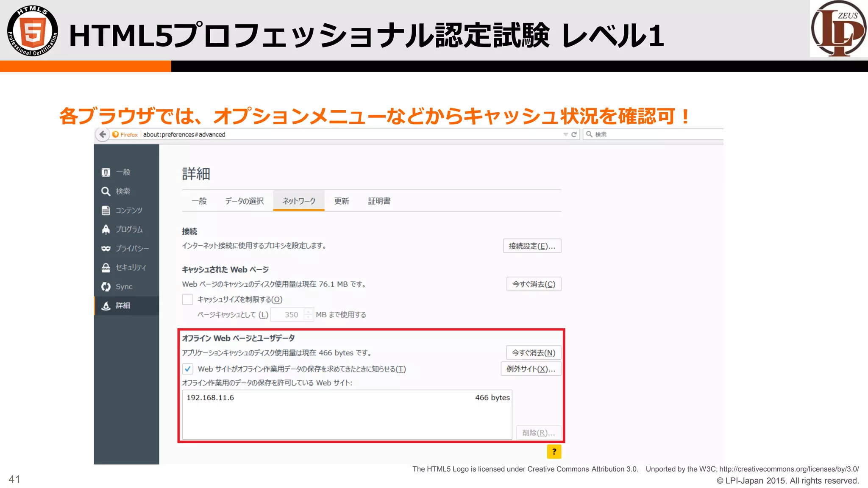The width and height of the screenshot is (868, 488).
Task: Open the Sync sidebar icon
Action: [106, 287]
